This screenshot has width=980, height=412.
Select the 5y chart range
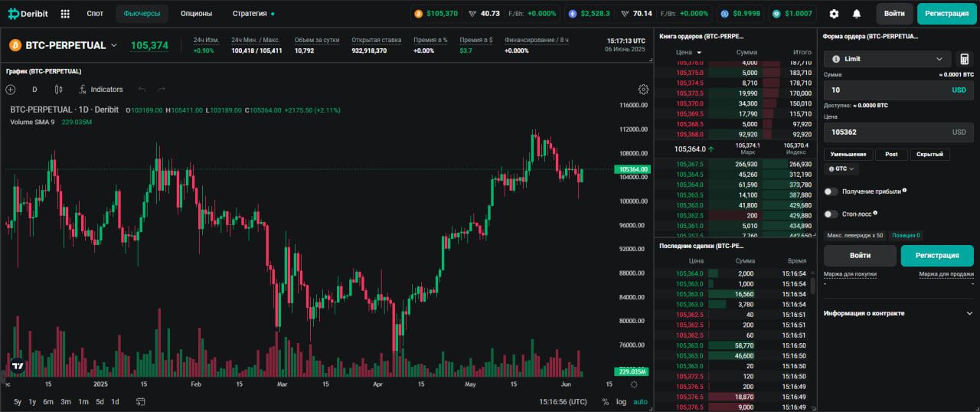[18, 401]
